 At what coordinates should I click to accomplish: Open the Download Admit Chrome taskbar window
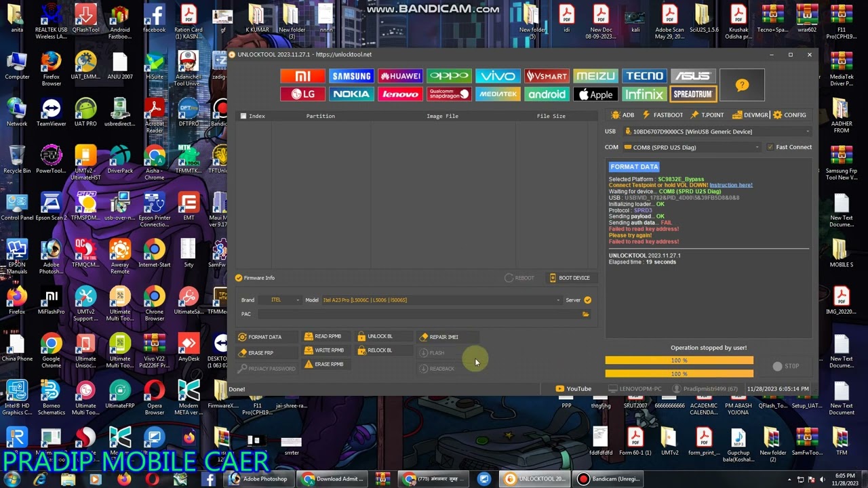tap(333, 479)
